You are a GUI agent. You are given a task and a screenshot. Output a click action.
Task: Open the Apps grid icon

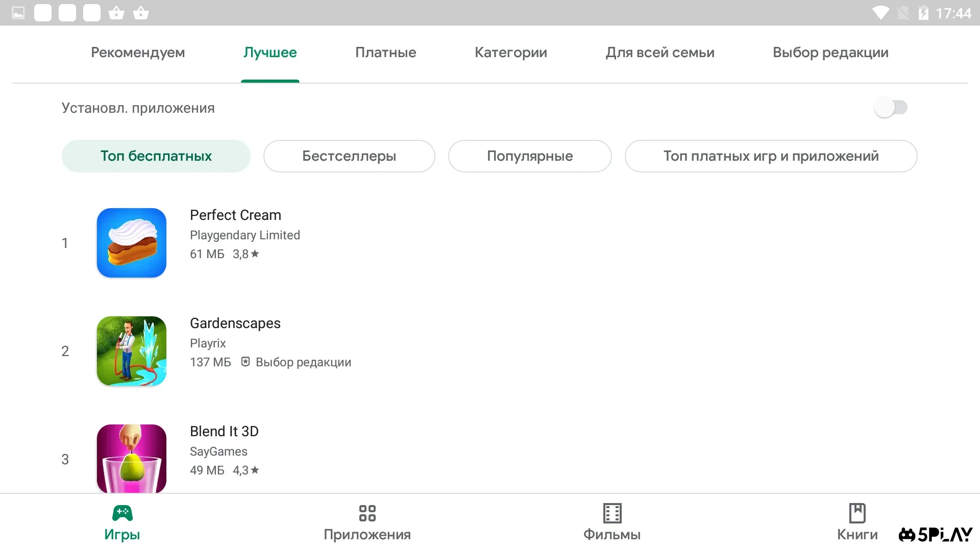click(x=367, y=513)
